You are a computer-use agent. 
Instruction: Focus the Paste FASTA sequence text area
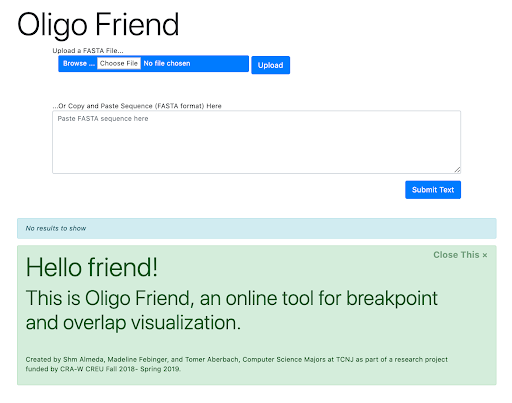(256, 142)
